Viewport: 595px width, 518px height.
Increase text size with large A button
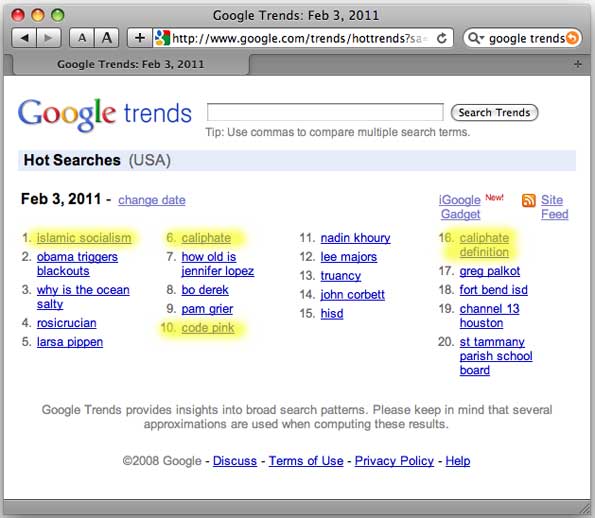coord(107,38)
